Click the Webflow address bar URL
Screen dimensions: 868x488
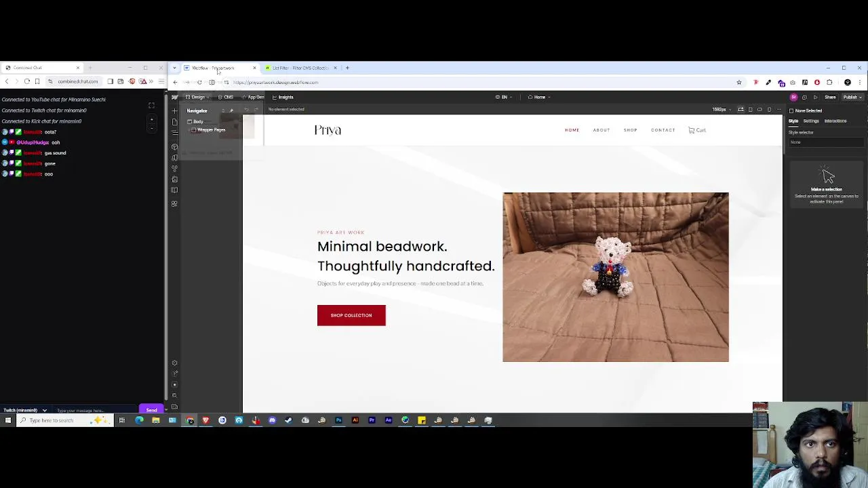[x=275, y=82]
